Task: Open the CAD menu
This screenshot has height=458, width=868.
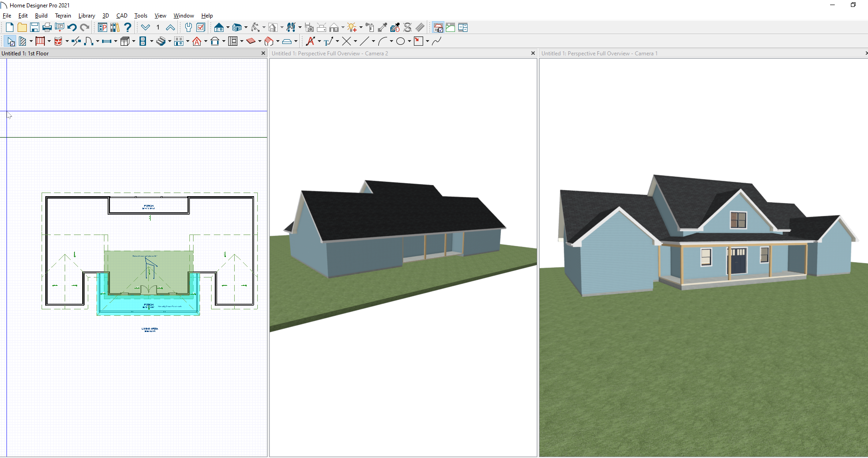Action: (x=121, y=16)
